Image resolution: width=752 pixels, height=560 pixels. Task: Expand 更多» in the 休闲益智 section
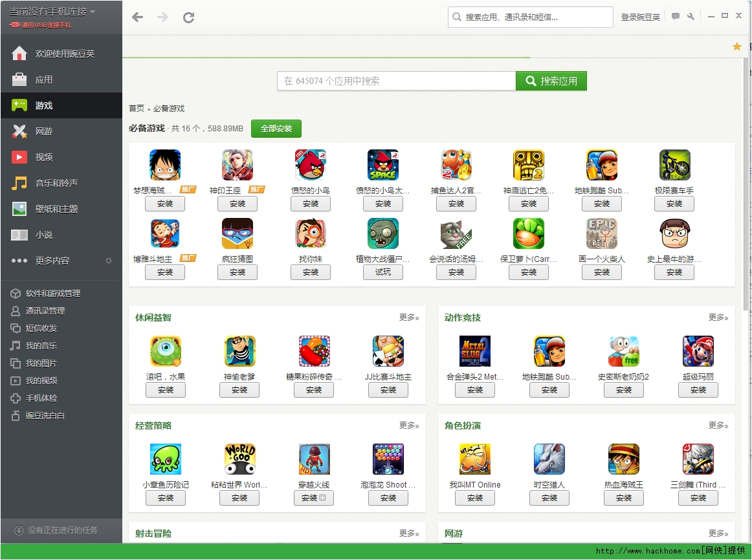(x=409, y=317)
